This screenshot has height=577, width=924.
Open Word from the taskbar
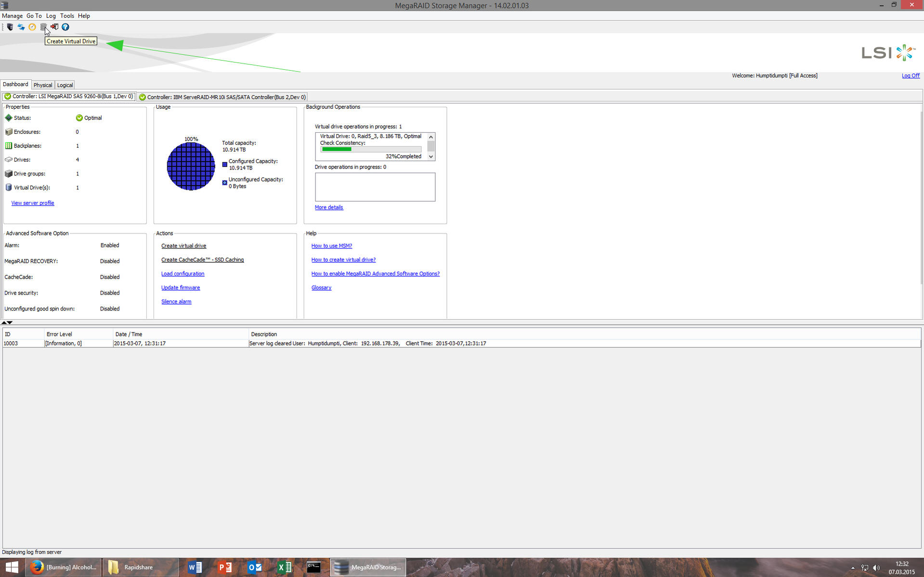(x=195, y=567)
